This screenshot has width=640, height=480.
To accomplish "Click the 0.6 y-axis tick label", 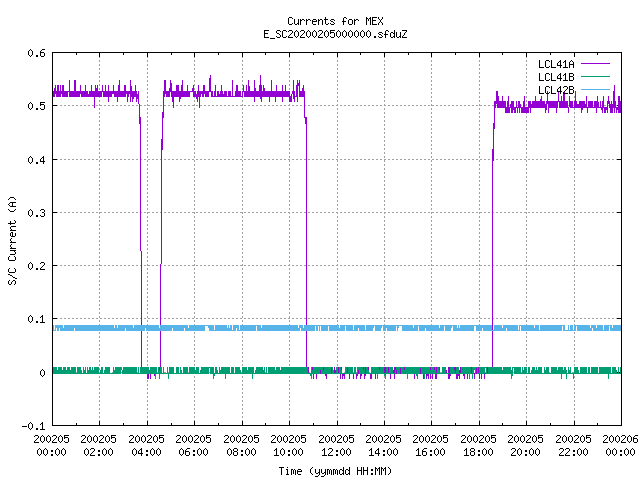I will (36, 53).
